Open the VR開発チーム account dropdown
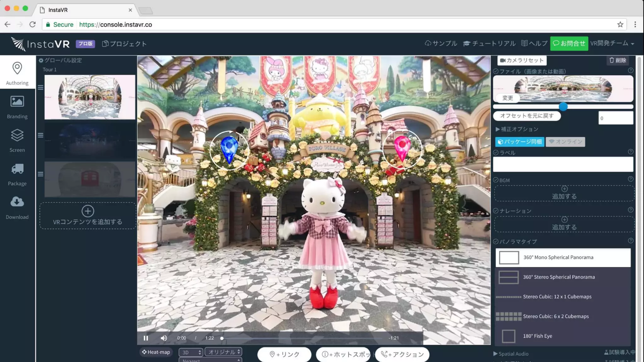Screen dimensions: 644x362 [612, 43]
